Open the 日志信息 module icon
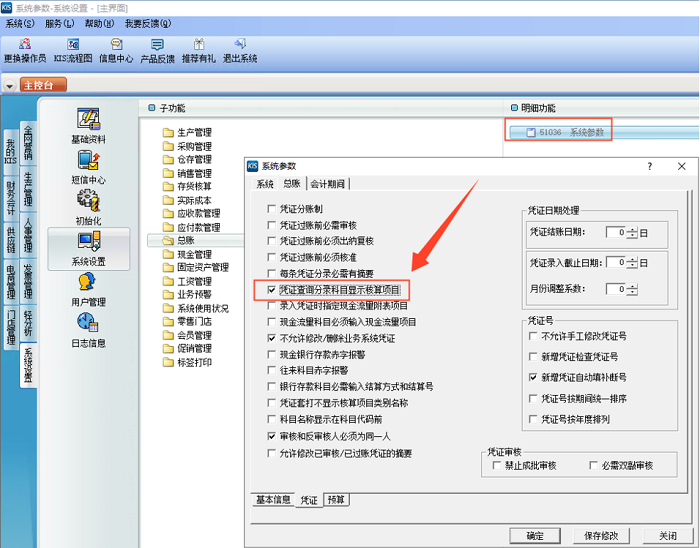 [x=87, y=322]
